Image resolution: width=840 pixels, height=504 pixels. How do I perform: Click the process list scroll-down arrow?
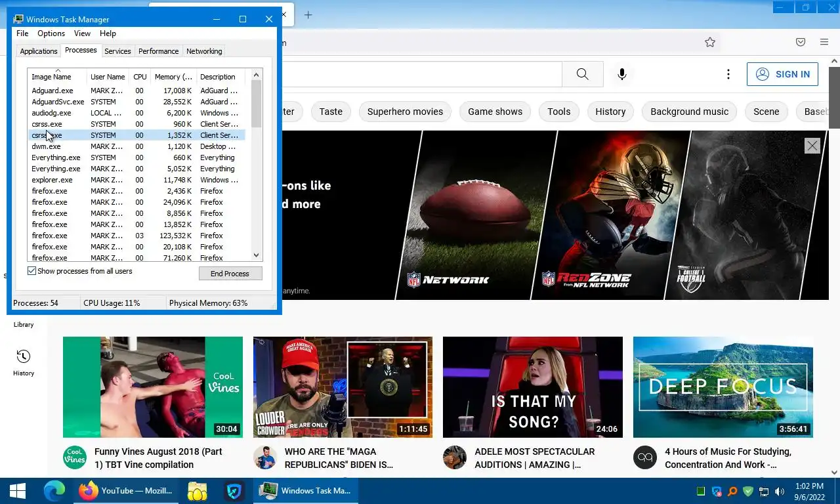pos(257,255)
